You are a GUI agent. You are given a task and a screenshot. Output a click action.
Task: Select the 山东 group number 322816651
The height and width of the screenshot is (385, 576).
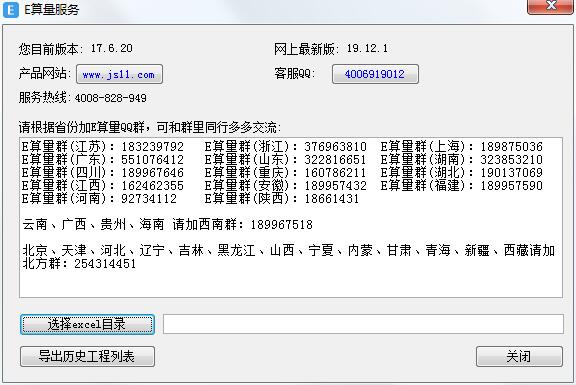pyautogui.click(x=335, y=159)
